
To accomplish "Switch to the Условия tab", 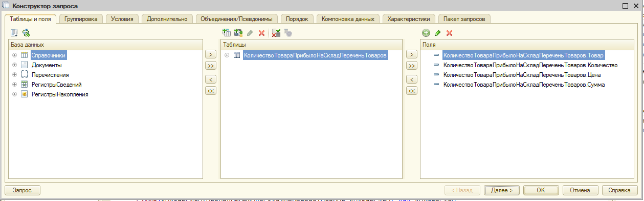I will (122, 19).
